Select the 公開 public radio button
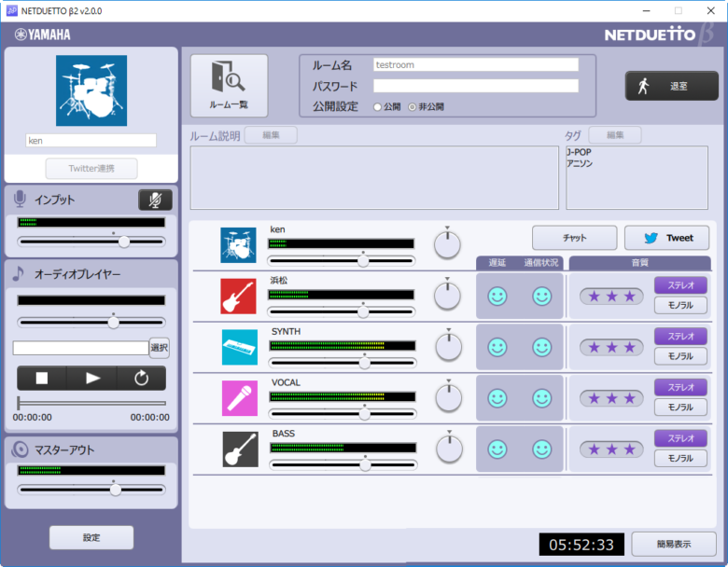 pyautogui.click(x=377, y=106)
